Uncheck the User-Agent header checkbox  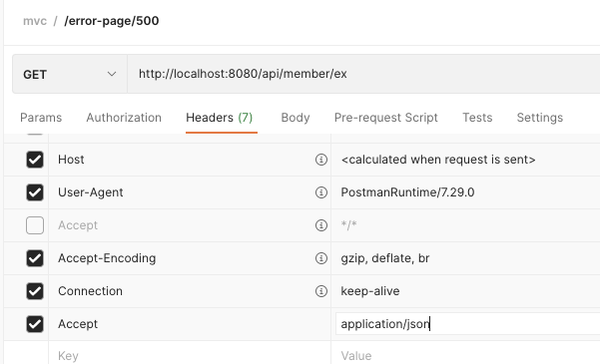tap(35, 192)
